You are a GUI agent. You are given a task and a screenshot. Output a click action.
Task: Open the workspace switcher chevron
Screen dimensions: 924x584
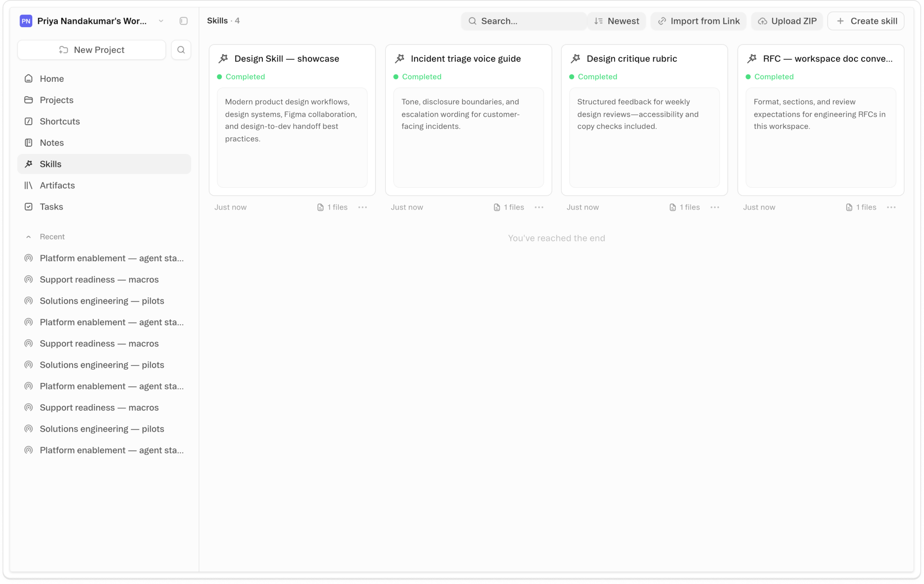[161, 21]
